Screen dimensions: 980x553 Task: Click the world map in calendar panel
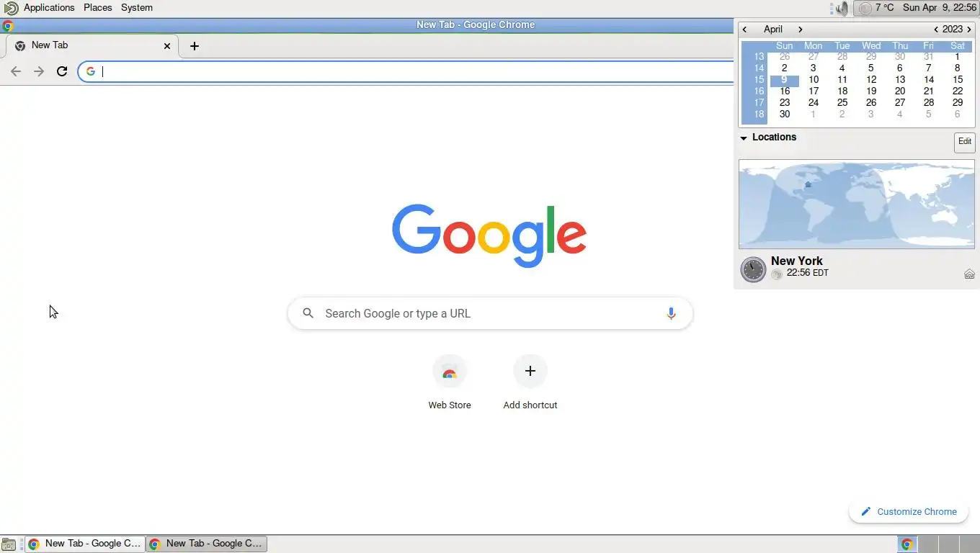tap(857, 204)
